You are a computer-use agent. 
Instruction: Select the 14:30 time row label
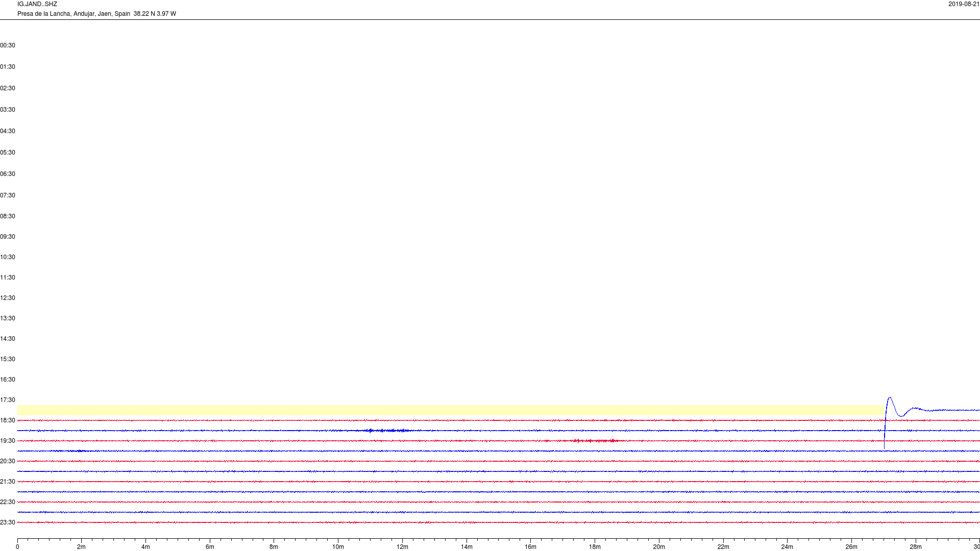(x=8, y=339)
